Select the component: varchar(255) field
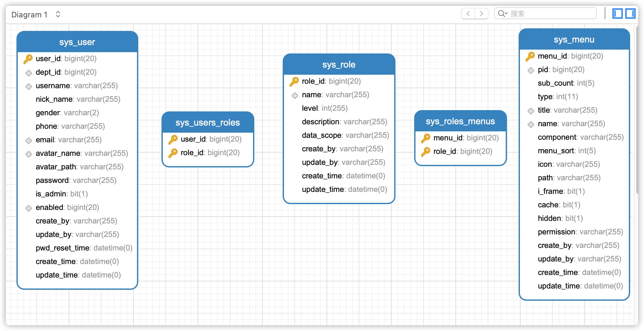Screen dimensions: 644x331 [581, 137]
